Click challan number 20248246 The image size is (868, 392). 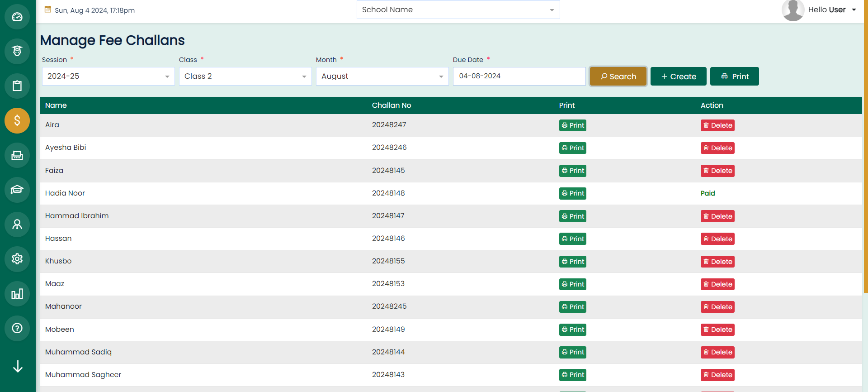point(389,147)
